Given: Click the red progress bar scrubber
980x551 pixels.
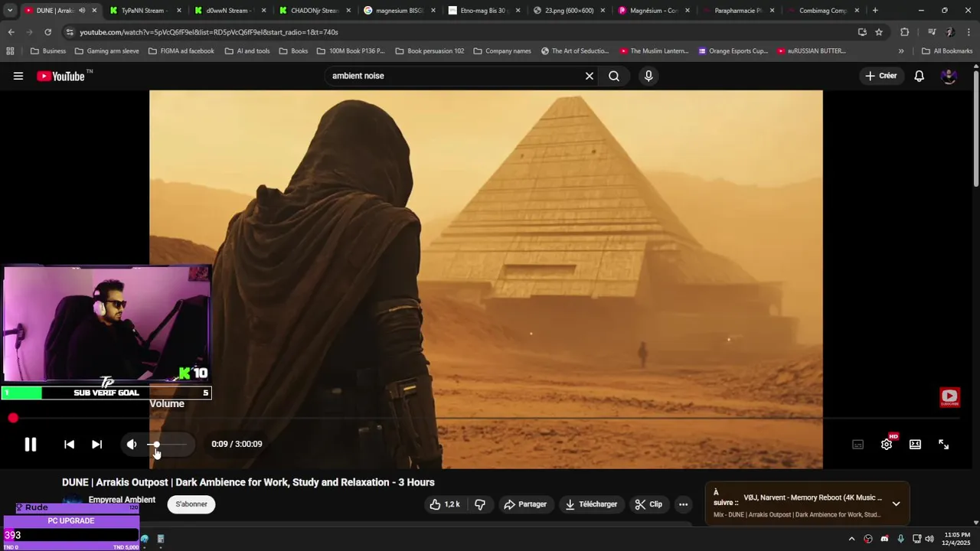Looking at the screenshot, I should (13, 418).
